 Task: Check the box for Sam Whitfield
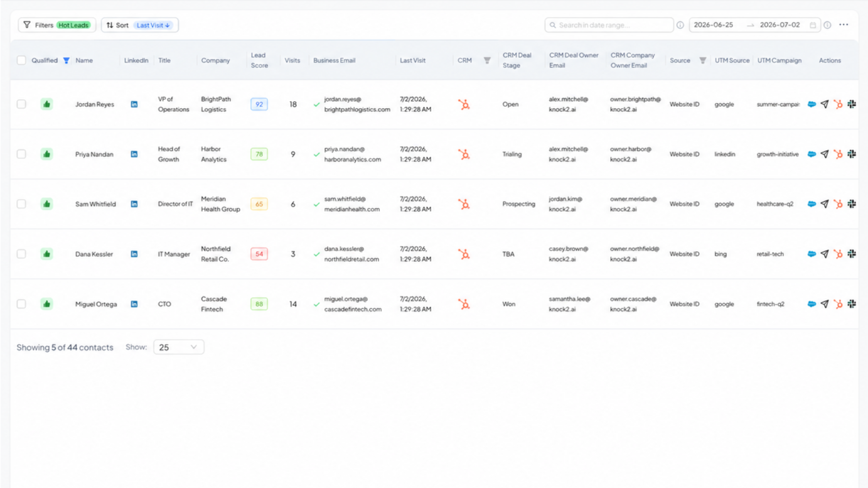[x=21, y=204]
